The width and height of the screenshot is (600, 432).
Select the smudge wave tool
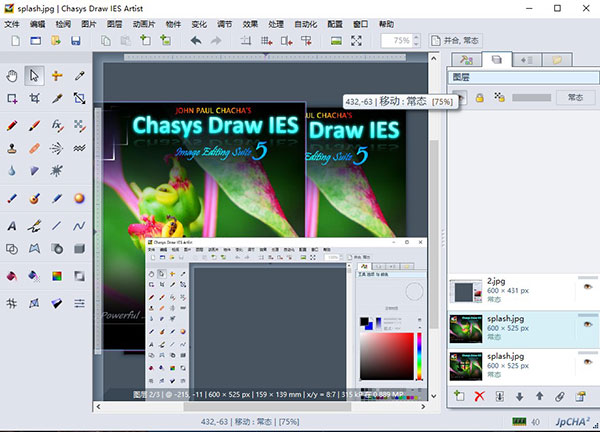[80, 148]
